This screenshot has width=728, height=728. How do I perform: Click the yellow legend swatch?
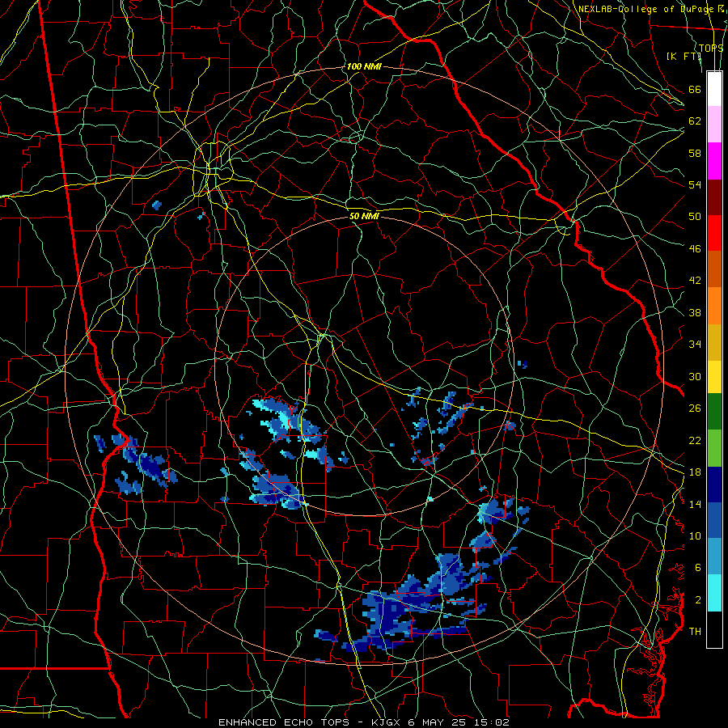coord(714,376)
